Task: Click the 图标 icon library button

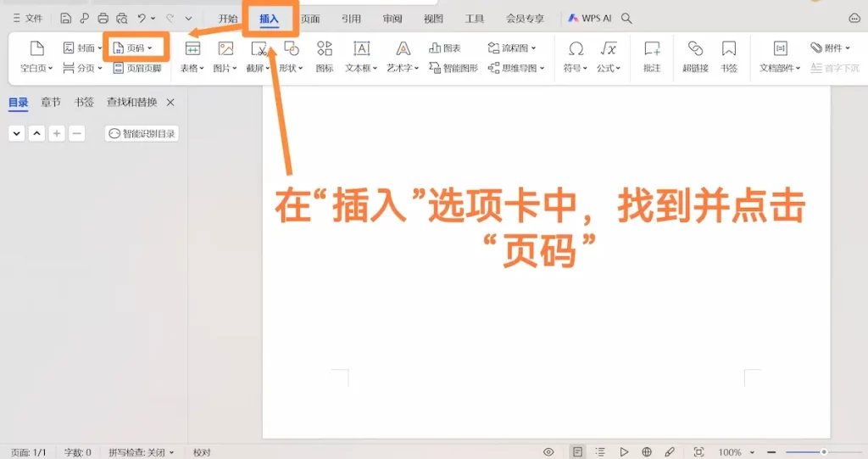Action: click(x=325, y=57)
